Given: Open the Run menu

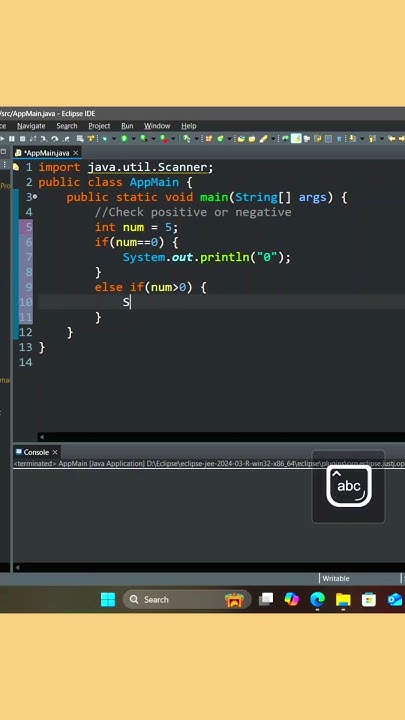Looking at the screenshot, I should [x=127, y=126].
